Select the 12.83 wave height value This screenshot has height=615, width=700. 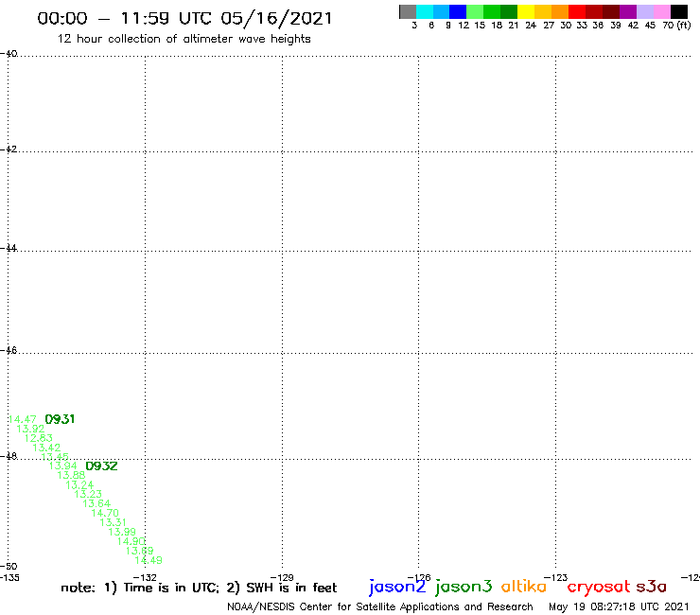click(39, 438)
